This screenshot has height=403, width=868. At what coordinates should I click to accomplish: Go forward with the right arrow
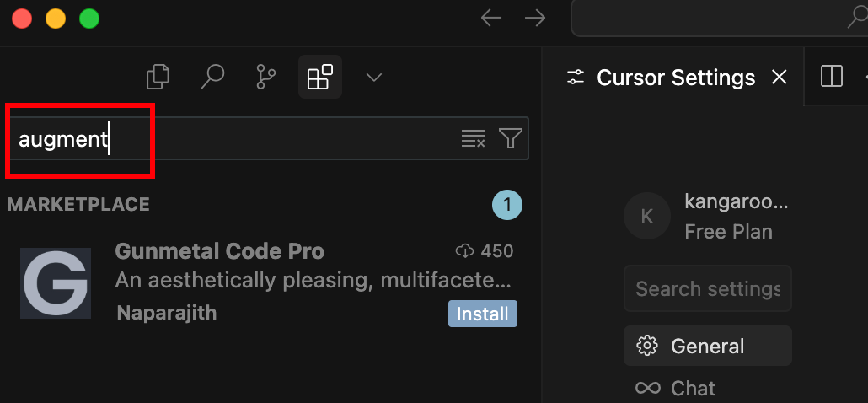point(535,19)
